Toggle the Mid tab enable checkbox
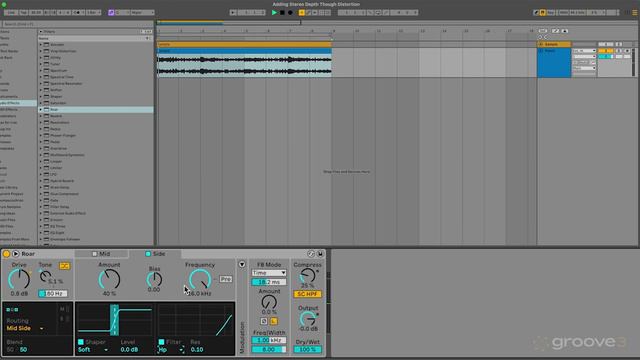This screenshot has width=640, height=360. [94, 254]
